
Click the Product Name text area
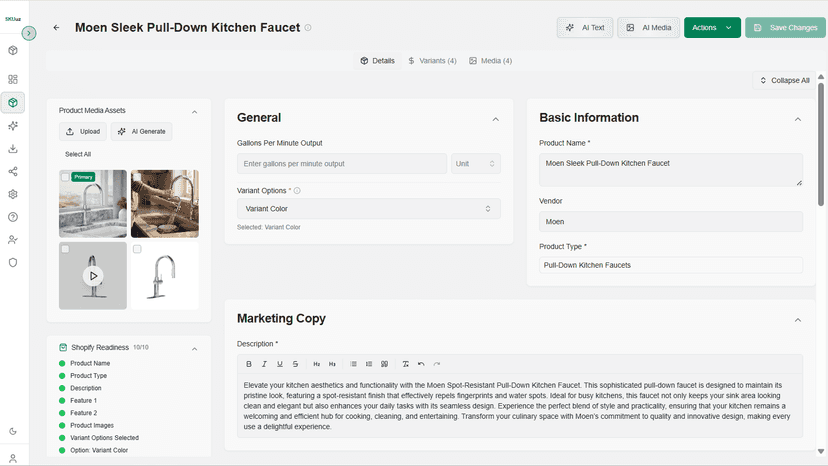click(x=671, y=170)
